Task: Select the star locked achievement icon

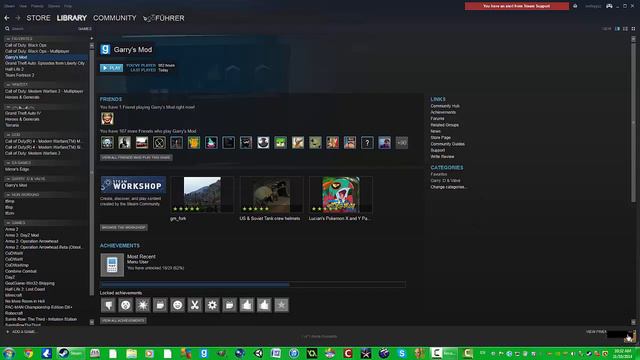Action: point(281,305)
